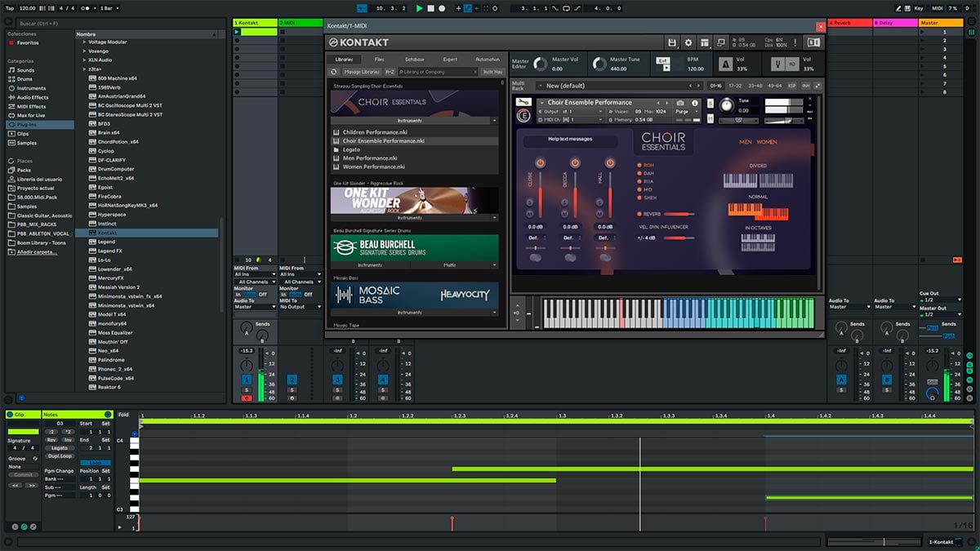980x551 pixels.
Task: Adjust the REVERB amount slider
Action: tap(681, 214)
